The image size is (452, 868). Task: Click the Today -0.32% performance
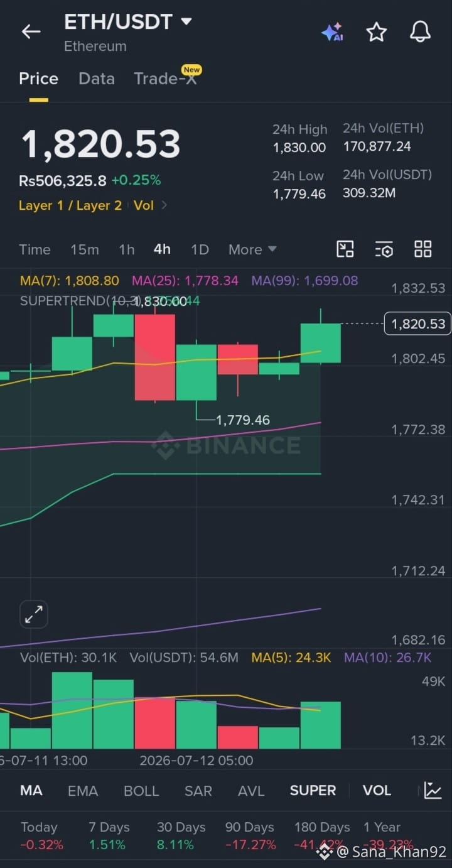41,836
